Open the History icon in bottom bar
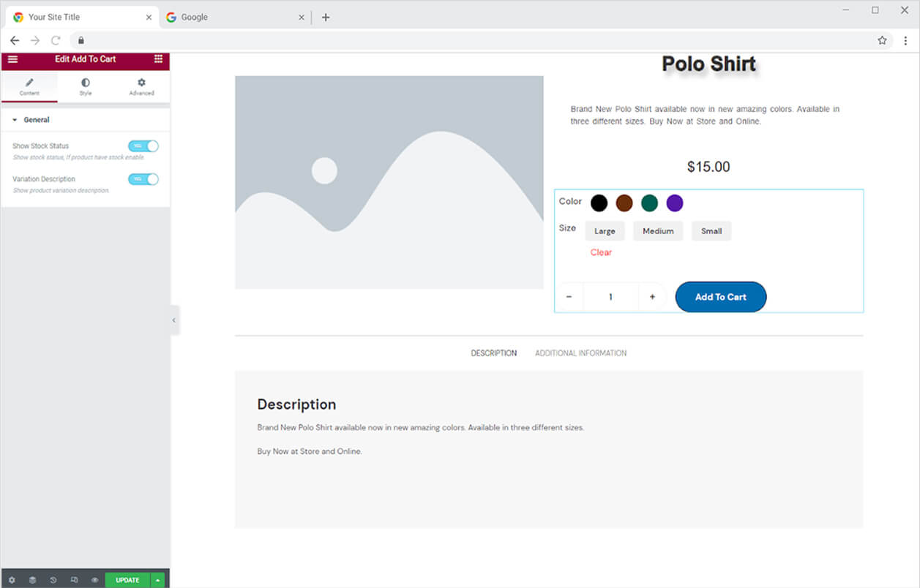 tap(53, 580)
